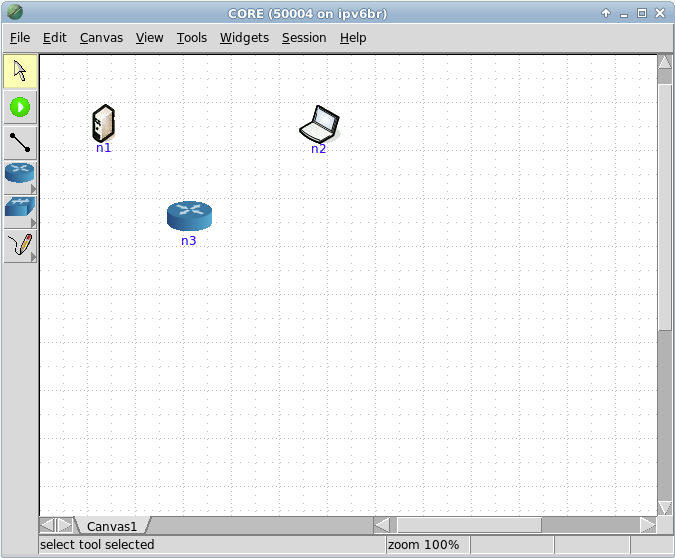Open the marker annotation tools palette
This screenshot has width=675, height=558.
tap(20, 245)
